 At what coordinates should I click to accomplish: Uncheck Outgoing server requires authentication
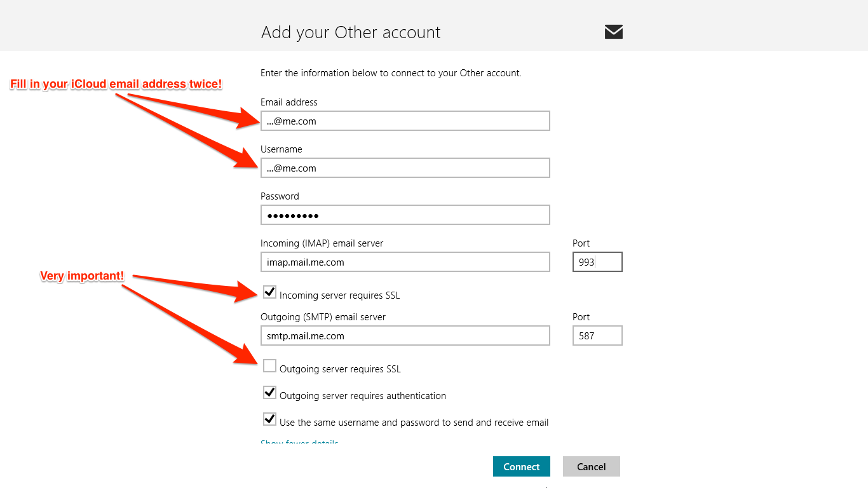[x=269, y=392]
